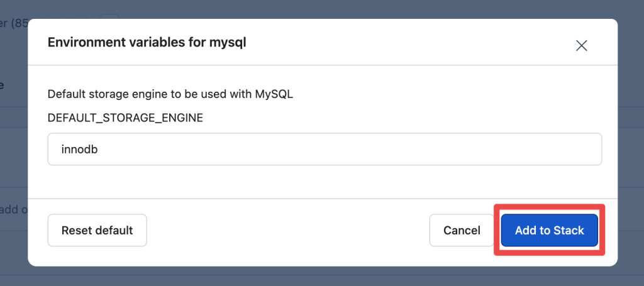Click the DEFAULT_STORAGE_ENGINE variable label

tap(125, 118)
